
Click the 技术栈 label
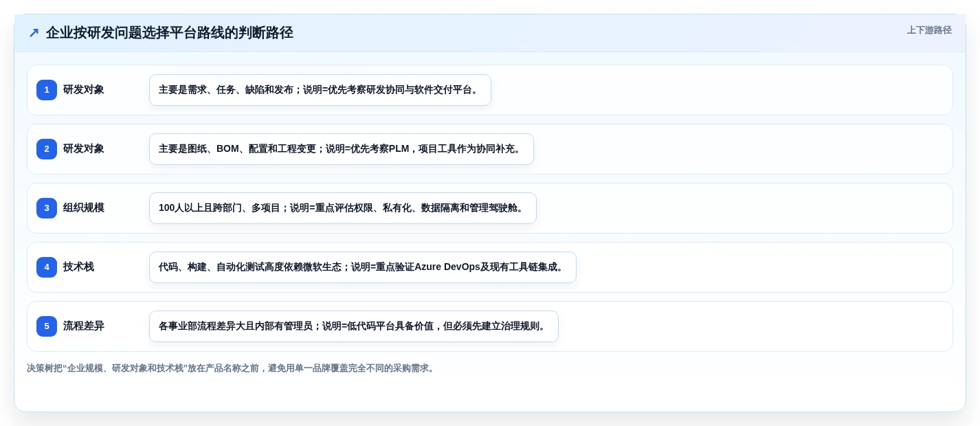point(78,267)
